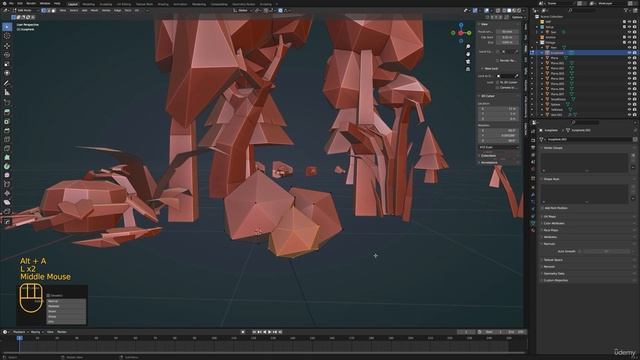Enable Lock to 3D Cursor checkbox
Viewport: 640px width, 360px height.
(x=498, y=82)
